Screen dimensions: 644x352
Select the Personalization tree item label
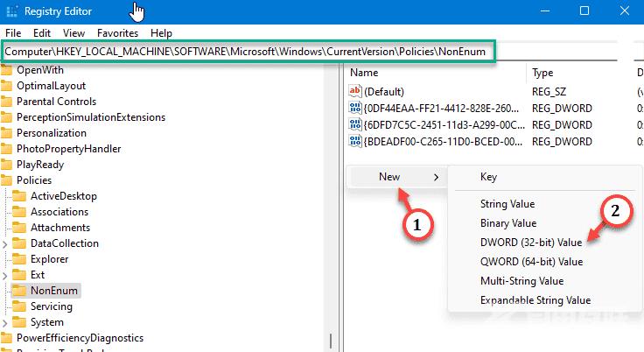click(x=52, y=133)
